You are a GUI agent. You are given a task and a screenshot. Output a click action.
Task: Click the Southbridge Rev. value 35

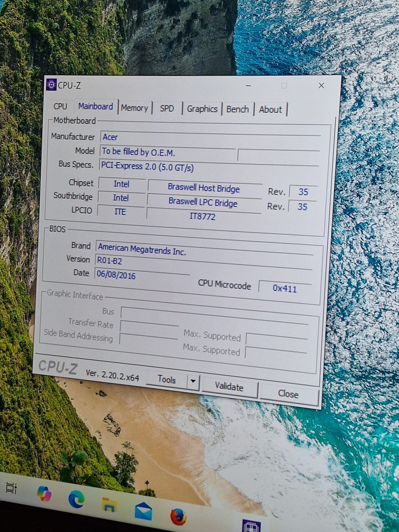tap(302, 206)
